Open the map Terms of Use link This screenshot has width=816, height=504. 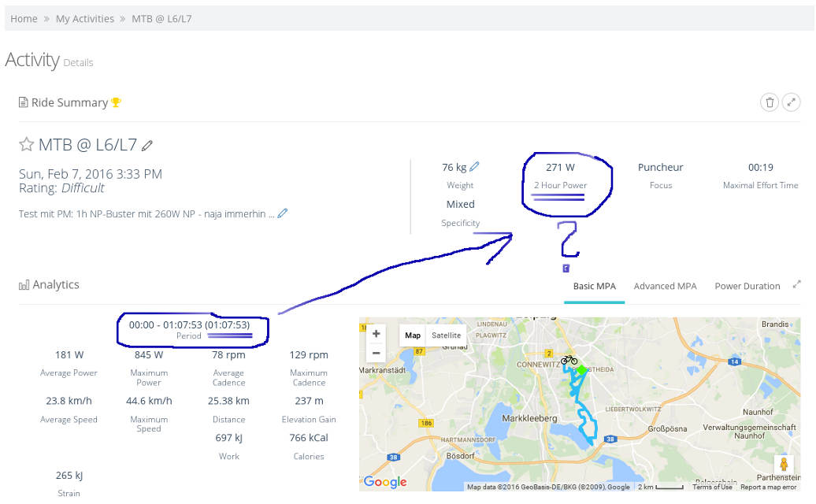pyautogui.click(x=712, y=487)
